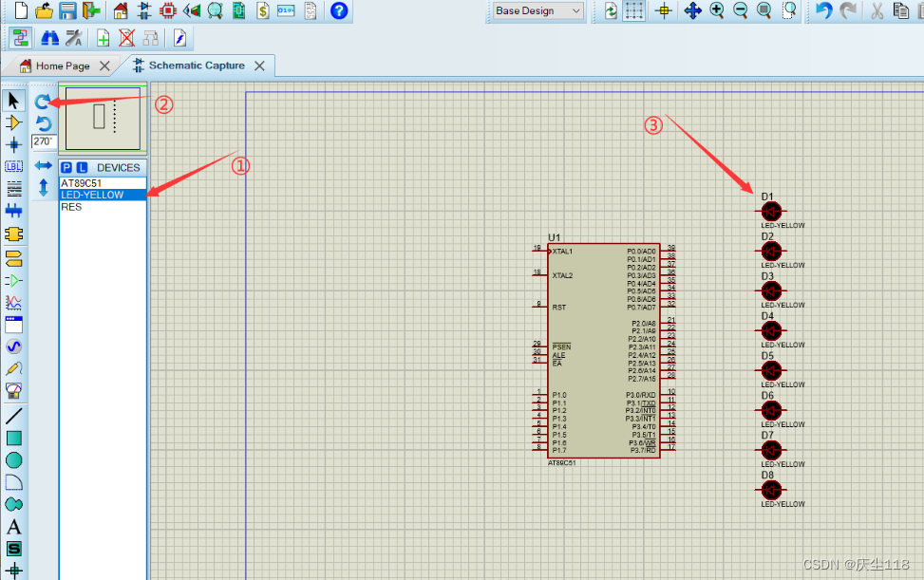Select the Selection Mode arrow tool
This screenshot has width=924, height=580.
tap(13, 101)
